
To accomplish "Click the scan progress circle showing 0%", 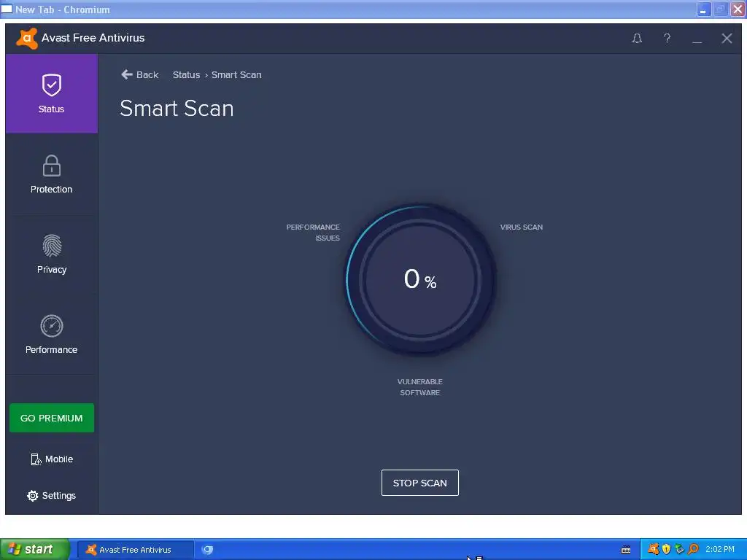I will tap(419, 279).
